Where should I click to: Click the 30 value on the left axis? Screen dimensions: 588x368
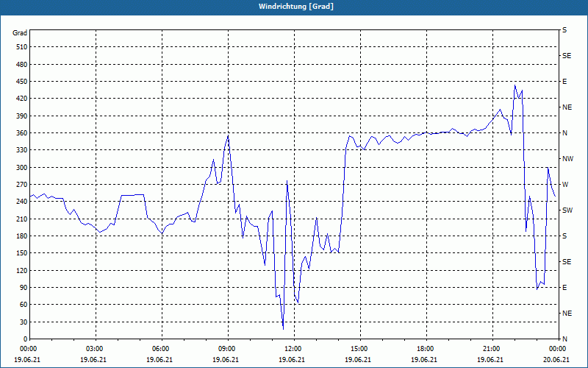pos(24,322)
